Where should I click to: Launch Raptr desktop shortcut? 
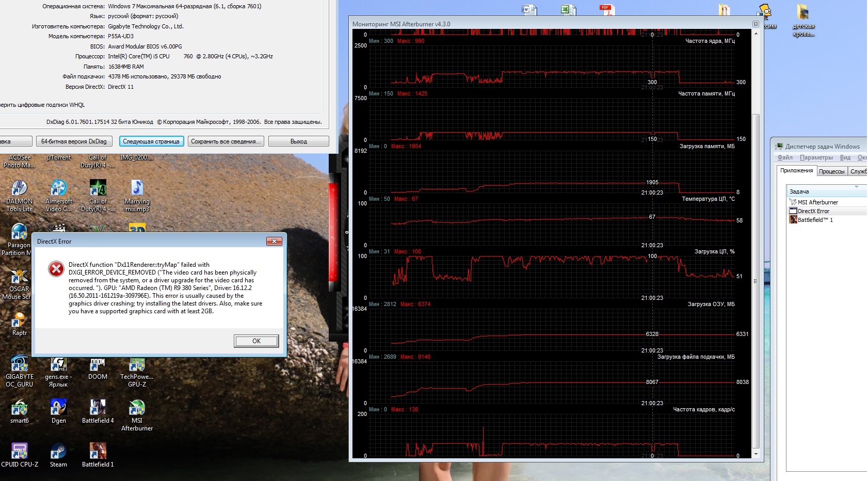[x=20, y=324]
